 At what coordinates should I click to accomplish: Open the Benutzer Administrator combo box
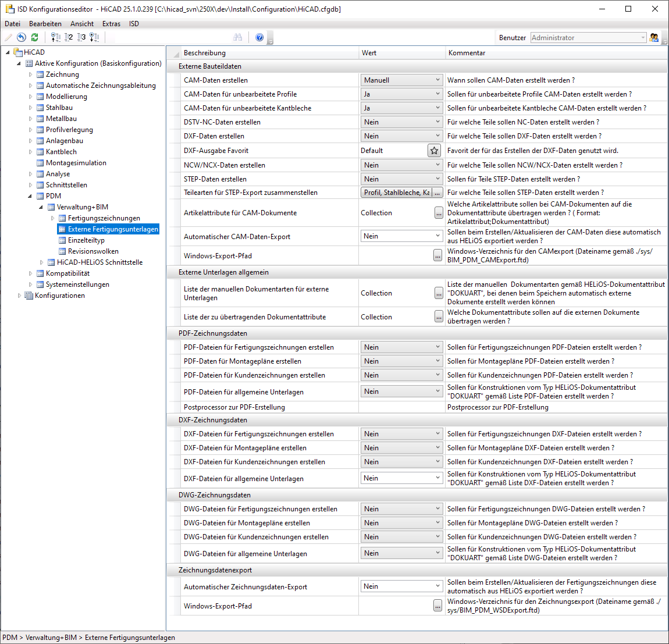[589, 38]
